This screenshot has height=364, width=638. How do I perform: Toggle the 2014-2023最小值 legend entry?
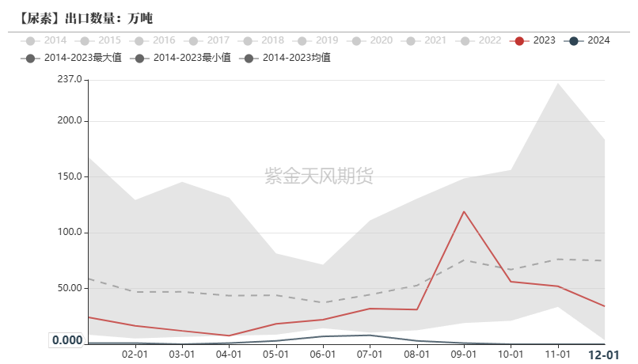point(180,58)
